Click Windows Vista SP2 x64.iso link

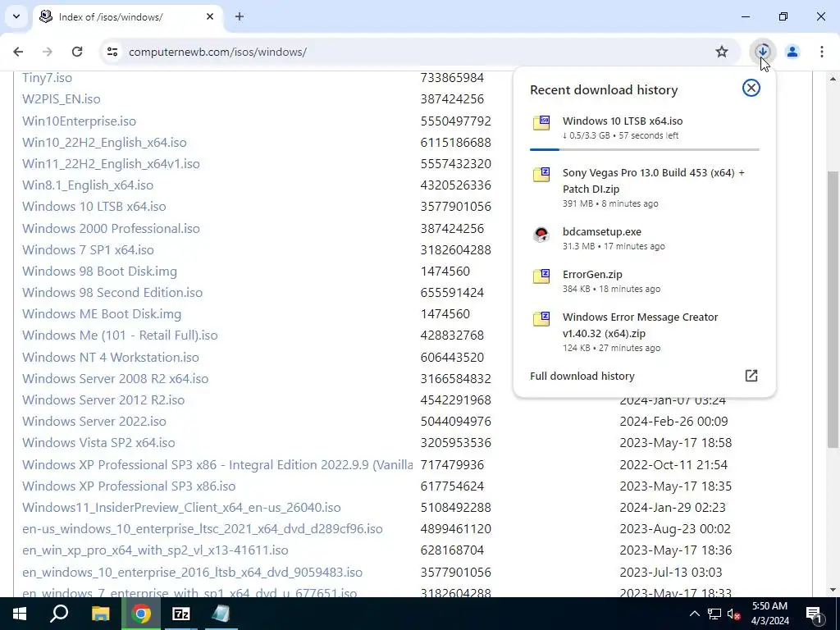pos(98,443)
